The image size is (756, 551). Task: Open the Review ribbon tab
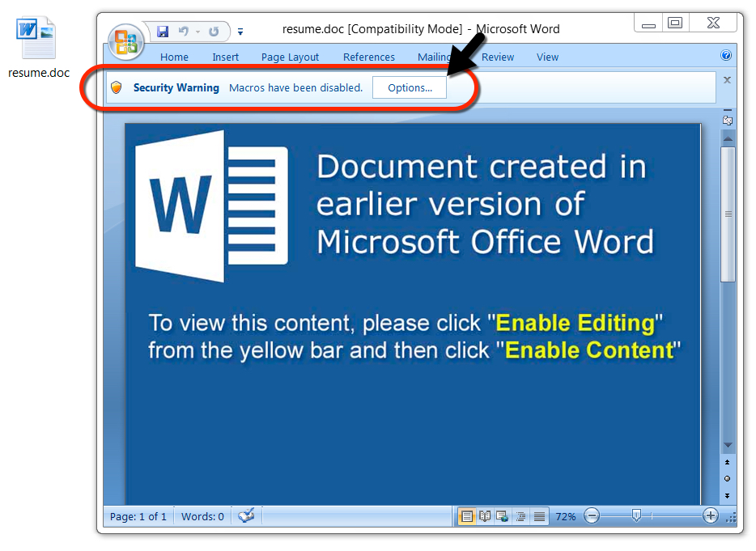(x=498, y=57)
